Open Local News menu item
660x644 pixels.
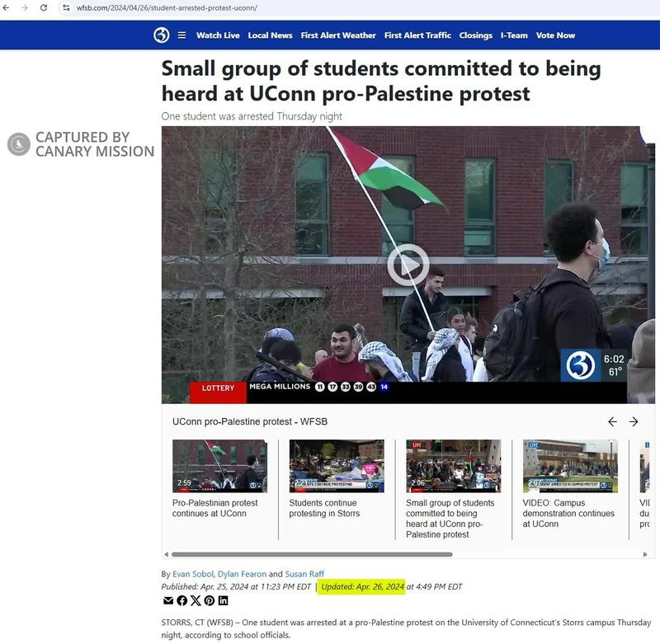tap(271, 35)
